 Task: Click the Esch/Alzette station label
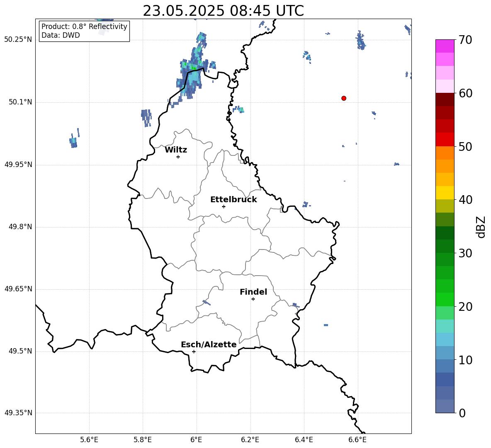[x=209, y=344]
